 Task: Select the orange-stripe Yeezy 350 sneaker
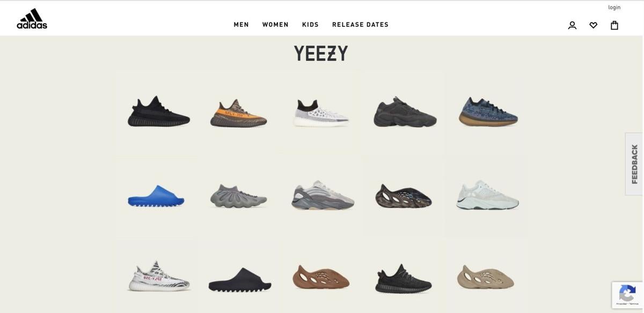tap(238, 113)
